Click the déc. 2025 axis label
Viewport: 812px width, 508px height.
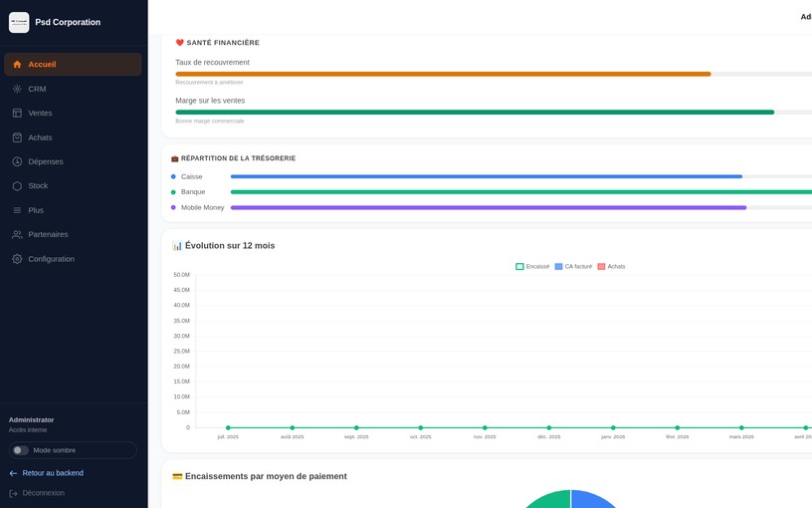pos(549,437)
